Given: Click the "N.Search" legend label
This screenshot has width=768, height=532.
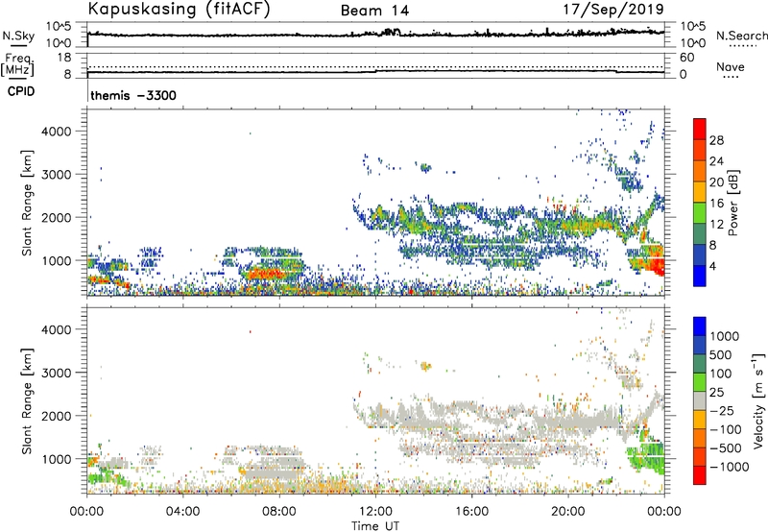Looking at the screenshot, I should point(741,36).
